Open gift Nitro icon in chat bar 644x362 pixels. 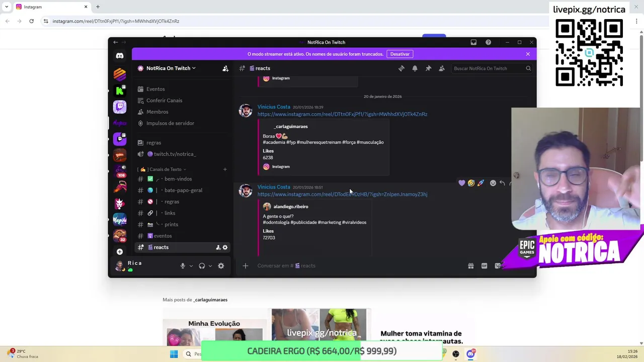pos(471,266)
